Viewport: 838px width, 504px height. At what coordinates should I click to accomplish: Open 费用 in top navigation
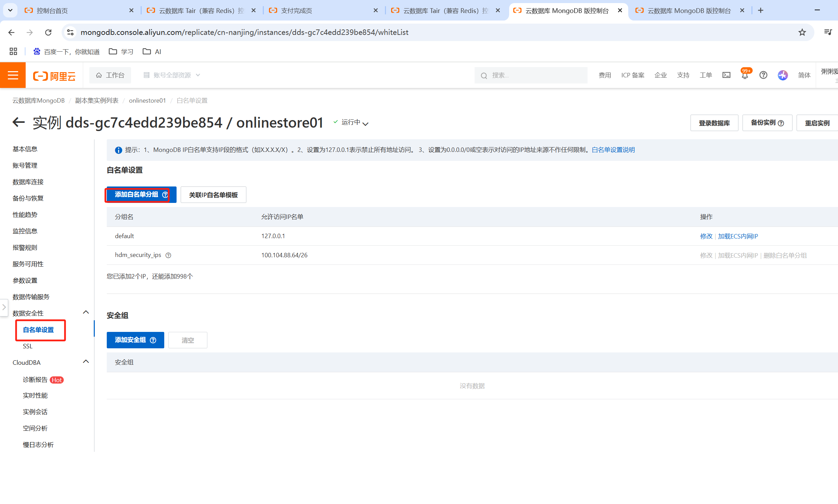[605, 75]
